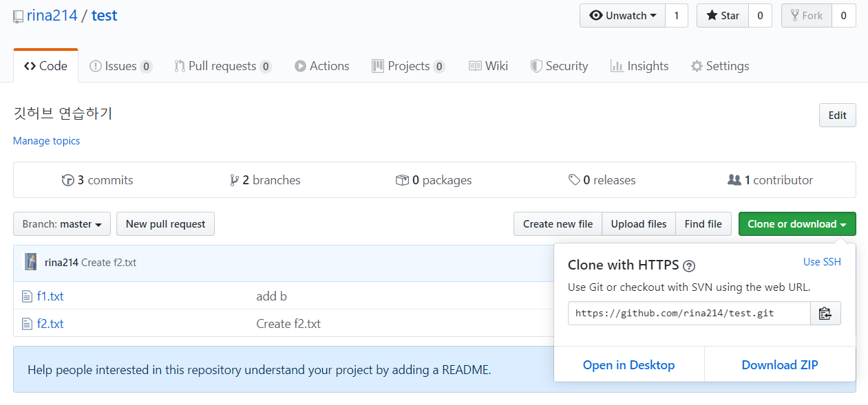Click the rina214 avatar thumbnail in commit bar

click(31, 262)
